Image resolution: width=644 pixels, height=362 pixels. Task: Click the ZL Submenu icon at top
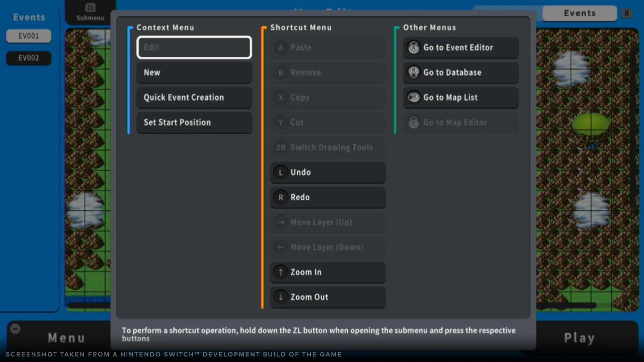click(x=90, y=8)
